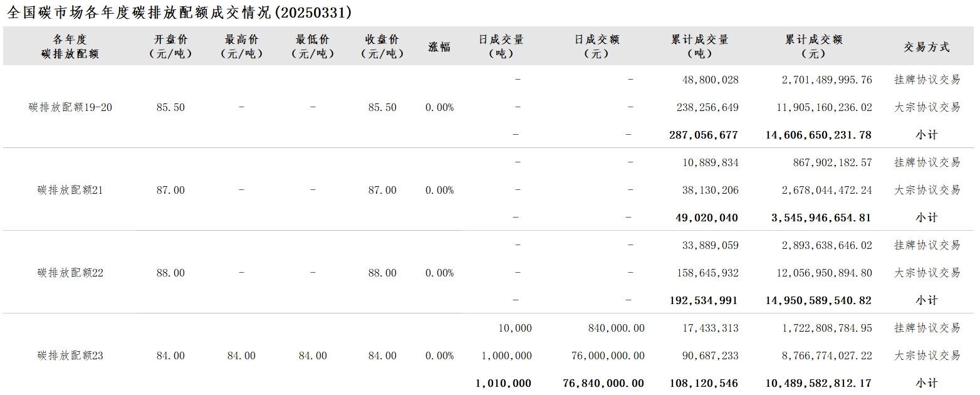Click opening price 84.00 for 配额23
Viewport: 980px width, 395px height.
pos(170,355)
